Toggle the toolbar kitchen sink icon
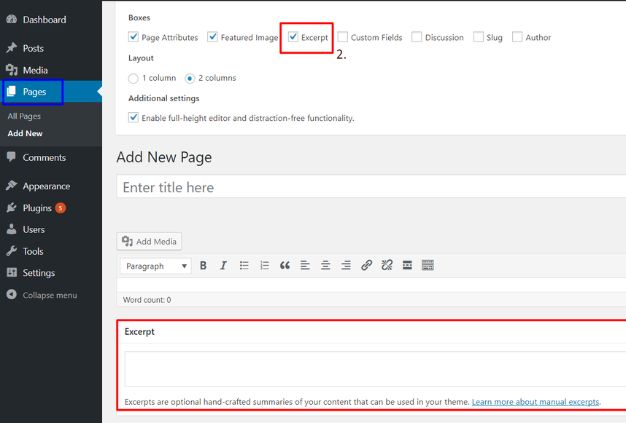Screen dimensions: 626x423 tap(428, 265)
